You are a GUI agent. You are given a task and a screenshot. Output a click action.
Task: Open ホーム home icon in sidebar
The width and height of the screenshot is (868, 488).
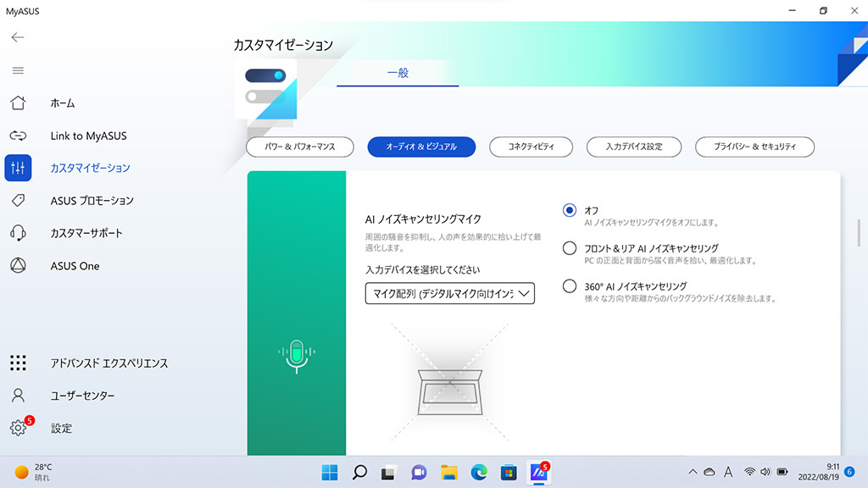pos(18,103)
